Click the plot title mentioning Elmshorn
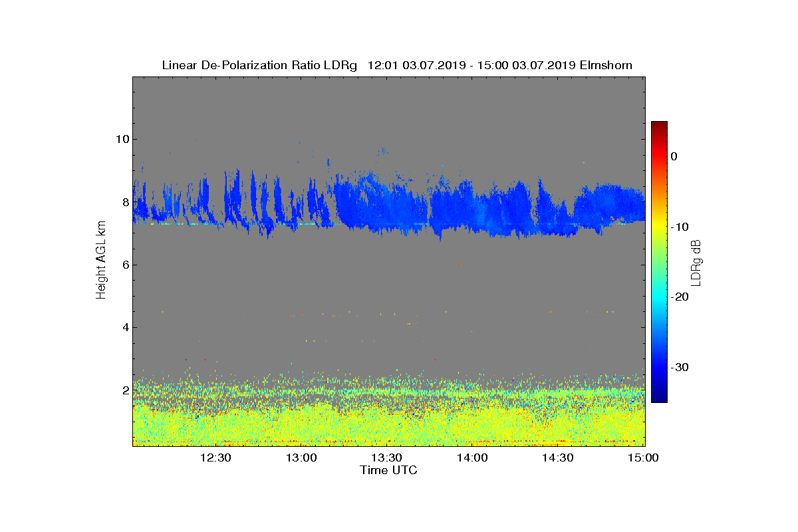Image resolution: width=798 pixels, height=532 pixels. coord(397,65)
